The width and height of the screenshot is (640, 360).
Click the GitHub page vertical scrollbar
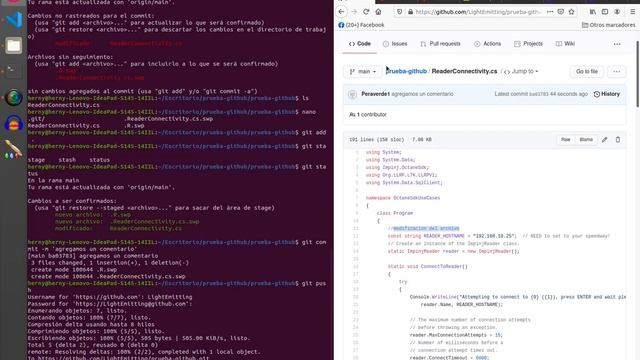[x=638, y=73]
